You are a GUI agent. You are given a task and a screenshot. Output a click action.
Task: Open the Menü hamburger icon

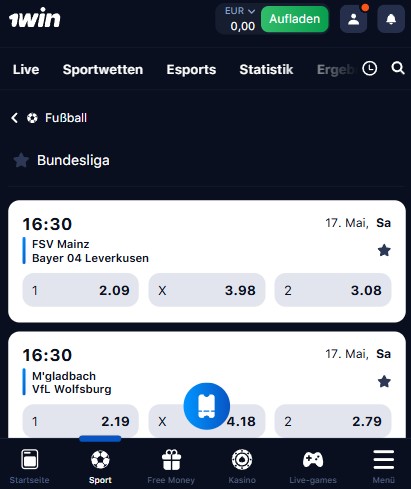[384, 460]
